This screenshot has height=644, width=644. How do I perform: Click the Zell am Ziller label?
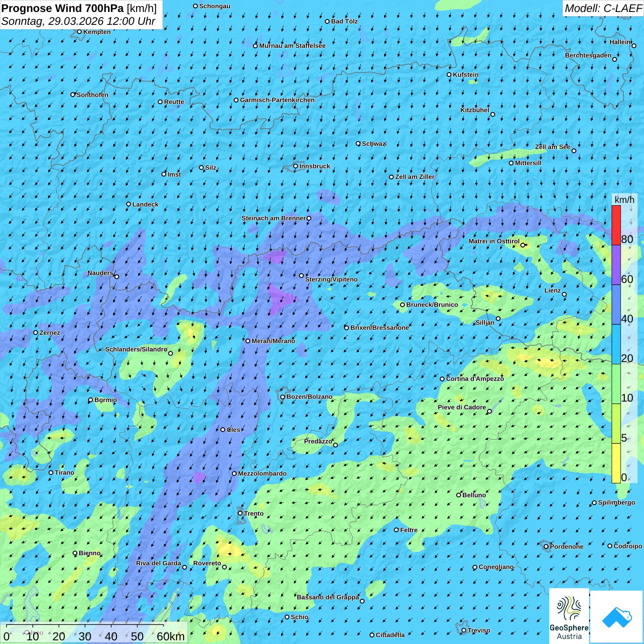click(x=415, y=177)
